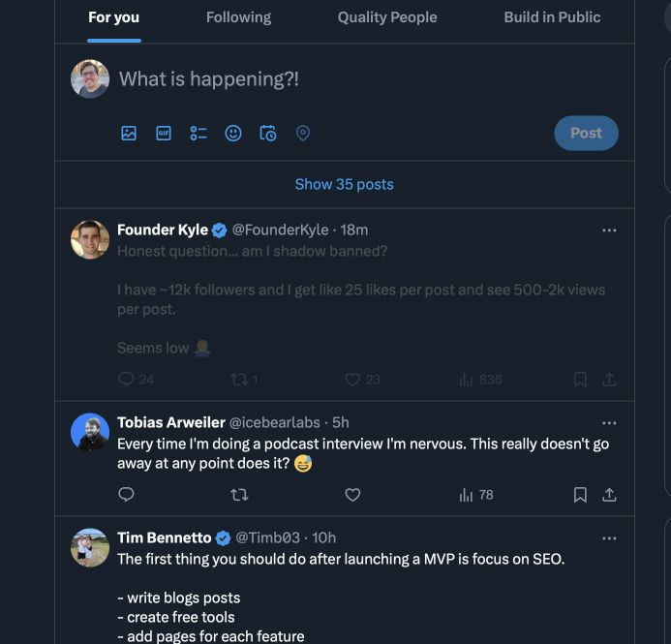
Task: Open the GIF picker icon
Action: pos(164,134)
